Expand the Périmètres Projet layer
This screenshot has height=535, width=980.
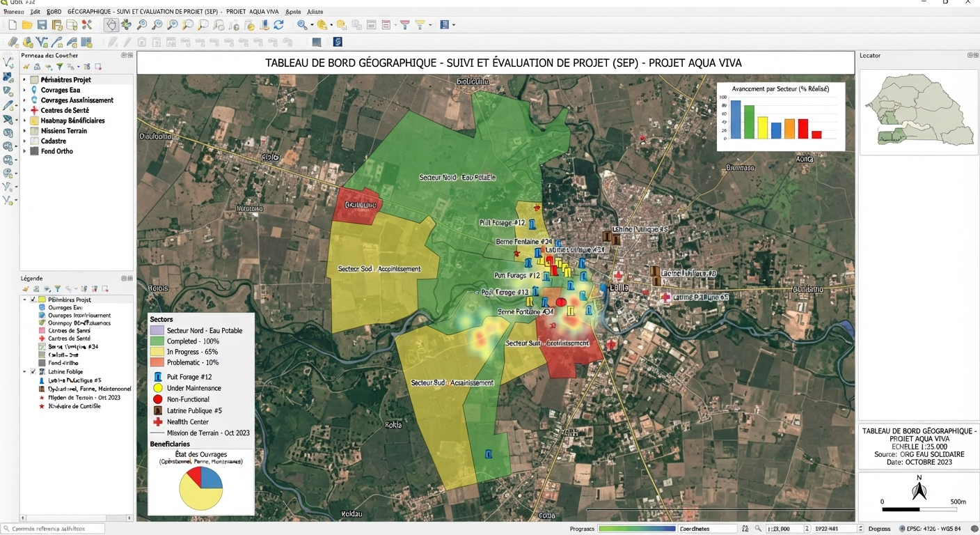click(24, 79)
